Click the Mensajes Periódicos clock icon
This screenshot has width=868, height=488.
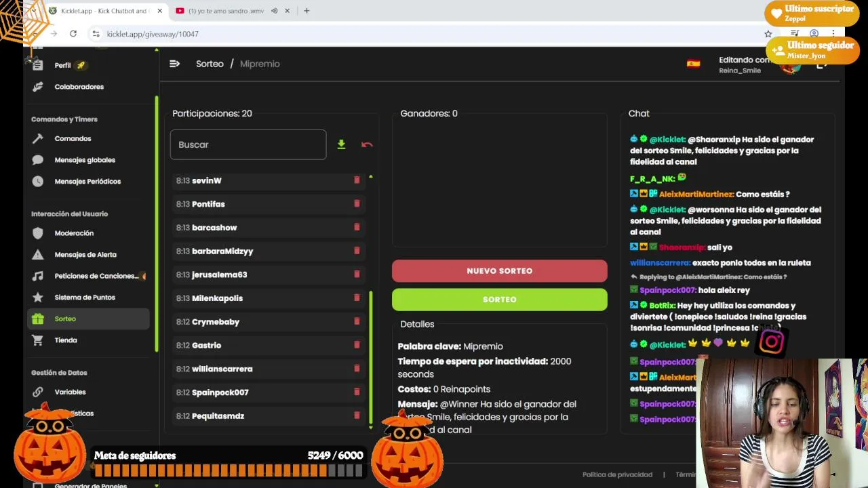[38, 182]
